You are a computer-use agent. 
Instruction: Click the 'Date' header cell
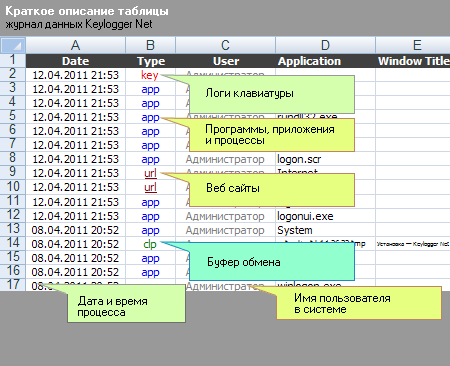click(x=76, y=61)
